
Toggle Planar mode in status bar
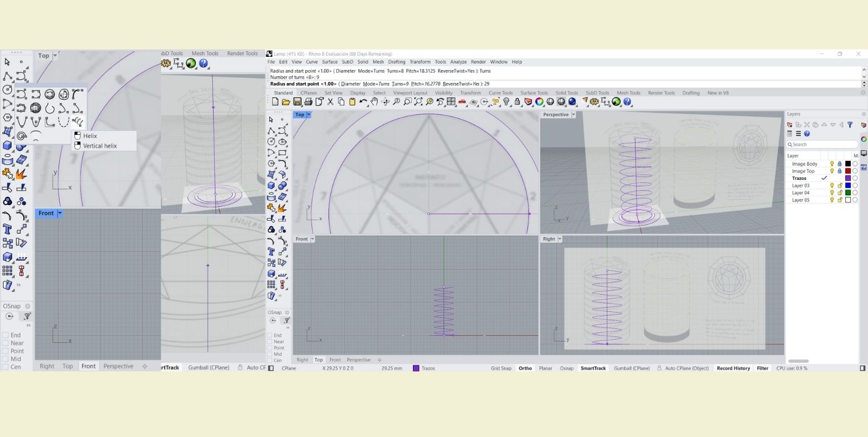click(x=546, y=368)
